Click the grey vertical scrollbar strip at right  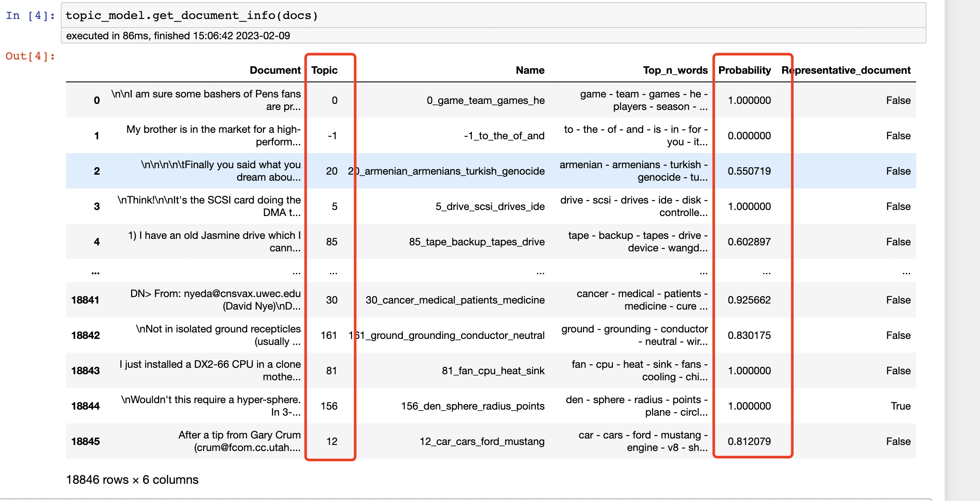(962, 250)
